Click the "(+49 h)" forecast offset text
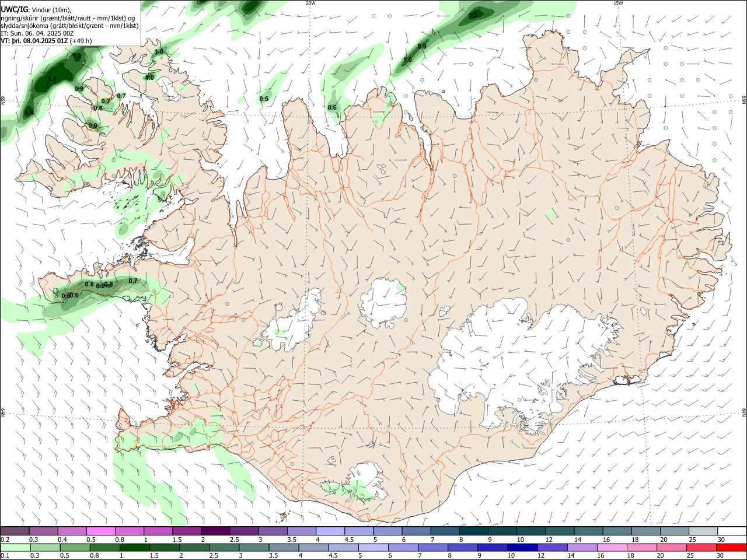Screen dimensions: 747x560 point(81,41)
